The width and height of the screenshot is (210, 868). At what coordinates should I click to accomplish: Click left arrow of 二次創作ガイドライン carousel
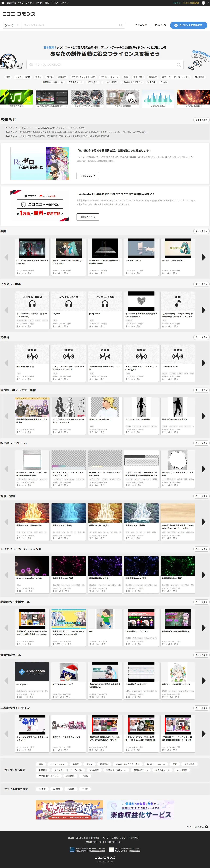point(6,734)
